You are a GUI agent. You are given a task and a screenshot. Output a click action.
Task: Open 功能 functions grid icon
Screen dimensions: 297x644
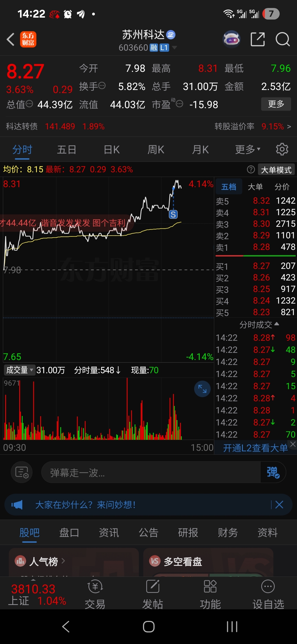(x=210, y=586)
